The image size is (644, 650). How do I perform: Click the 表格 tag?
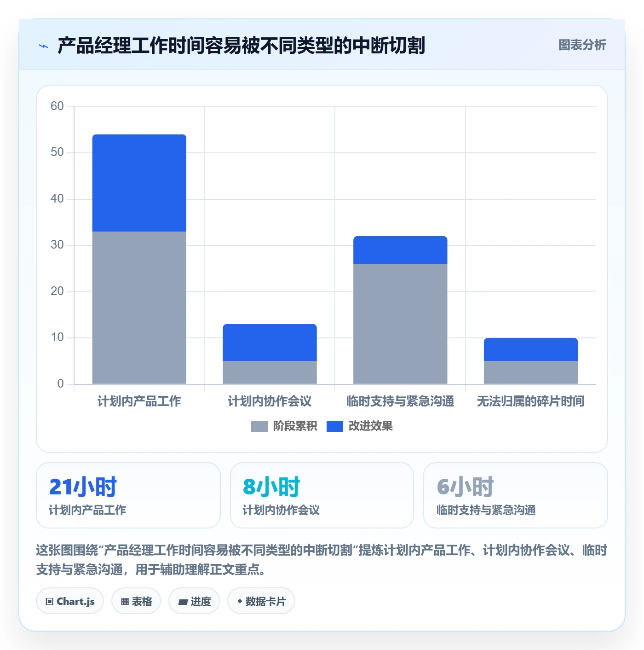(x=136, y=601)
